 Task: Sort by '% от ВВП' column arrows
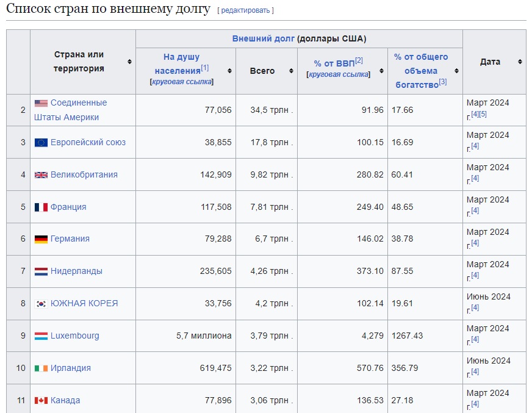click(x=381, y=71)
